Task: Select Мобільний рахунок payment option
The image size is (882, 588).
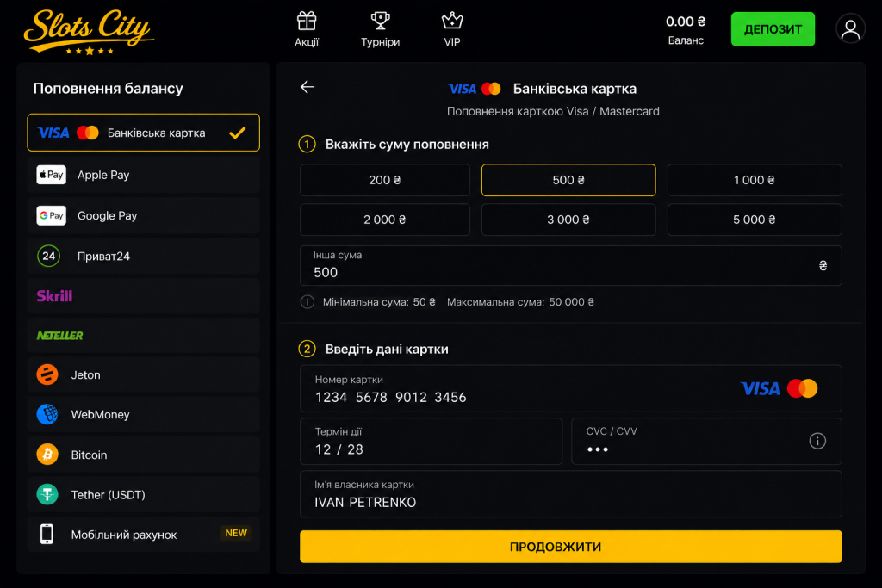Action: 144,534
